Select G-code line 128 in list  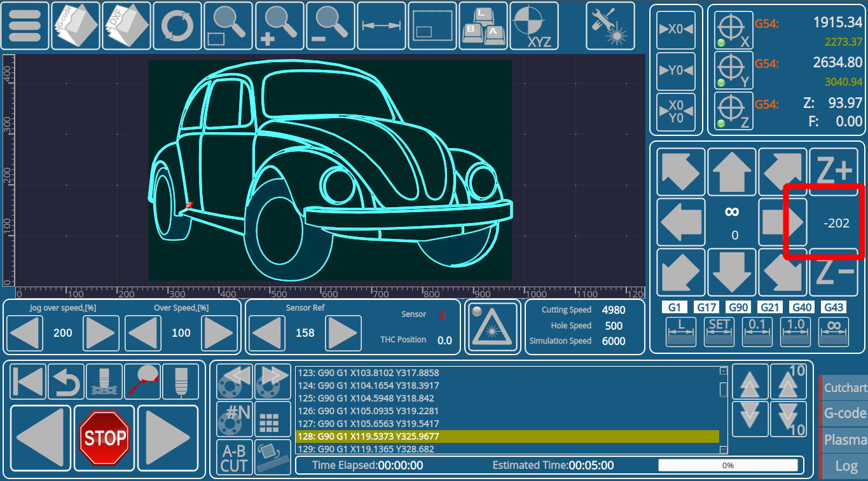[x=507, y=437]
